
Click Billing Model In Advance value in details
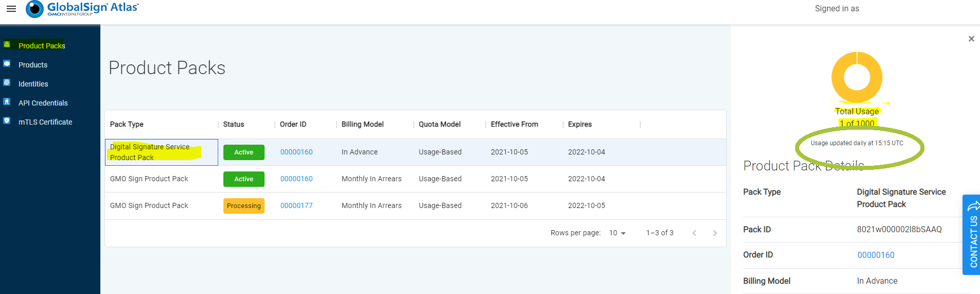tap(877, 281)
